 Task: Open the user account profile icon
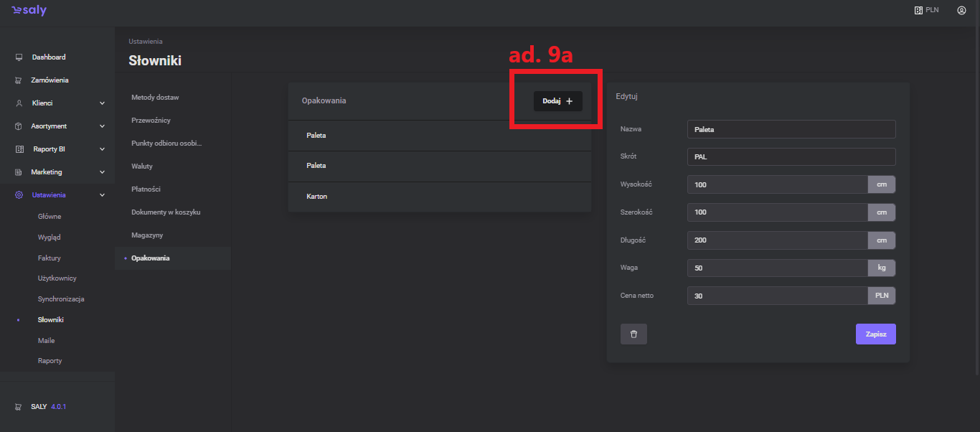pyautogui.click(x=961, y=11)
